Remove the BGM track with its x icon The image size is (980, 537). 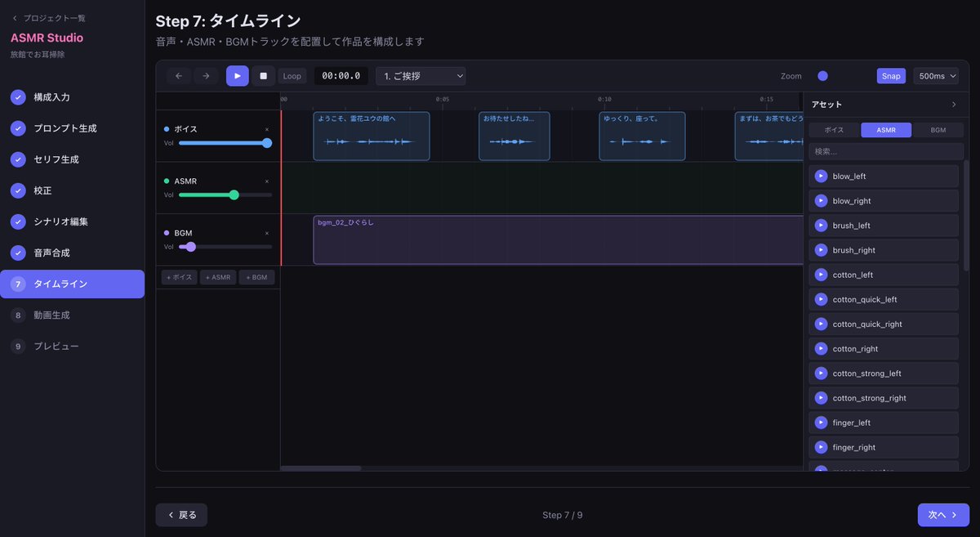266,233
